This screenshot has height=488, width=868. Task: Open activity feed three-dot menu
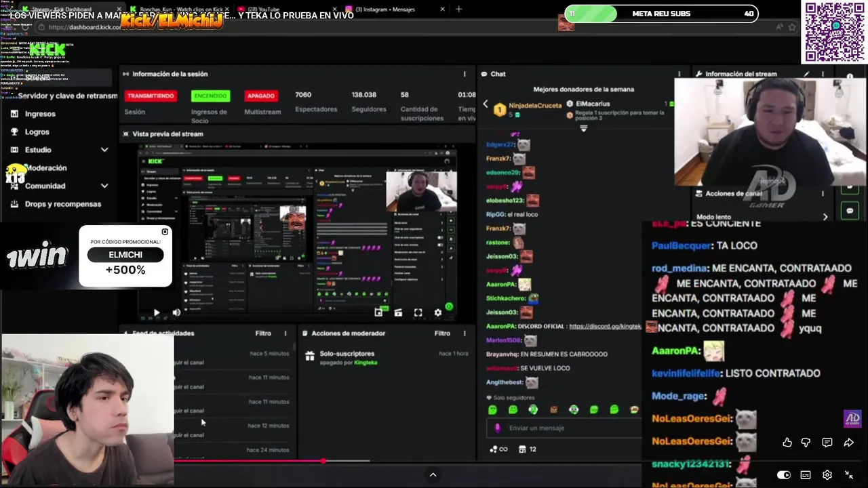pyautogui.click(x=285, y=333)
